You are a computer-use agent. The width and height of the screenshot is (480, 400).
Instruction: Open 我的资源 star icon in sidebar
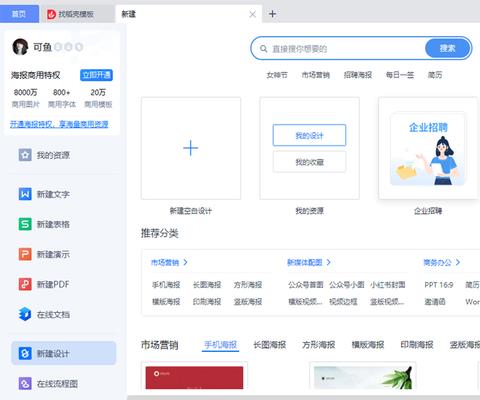click(x=25, y=155)
